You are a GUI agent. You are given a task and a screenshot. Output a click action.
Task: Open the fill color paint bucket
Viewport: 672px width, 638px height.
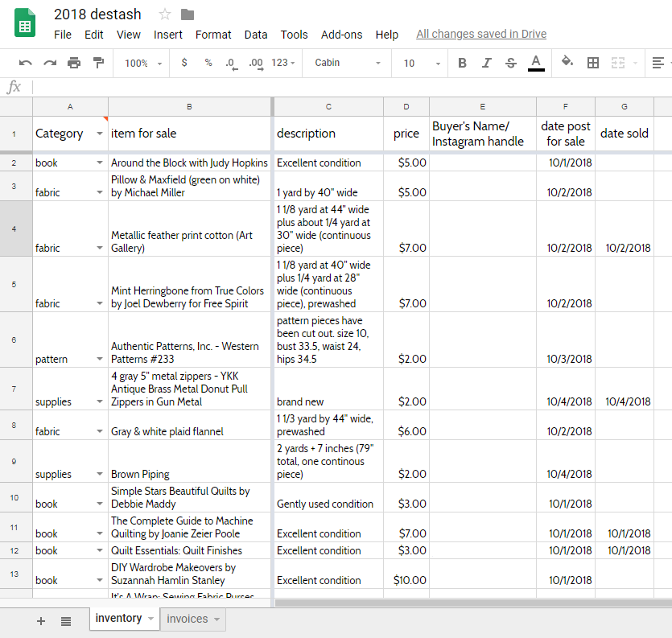coord(567,63)
